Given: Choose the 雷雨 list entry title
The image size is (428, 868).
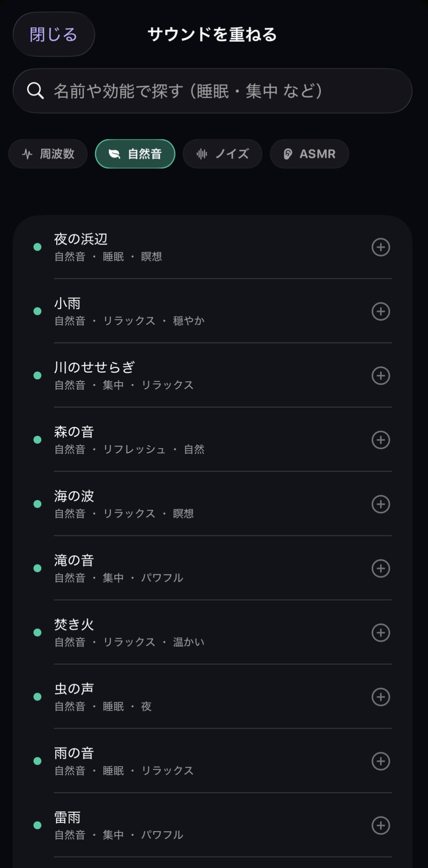Looking at the screenshot, I should [x=67, y=817].
